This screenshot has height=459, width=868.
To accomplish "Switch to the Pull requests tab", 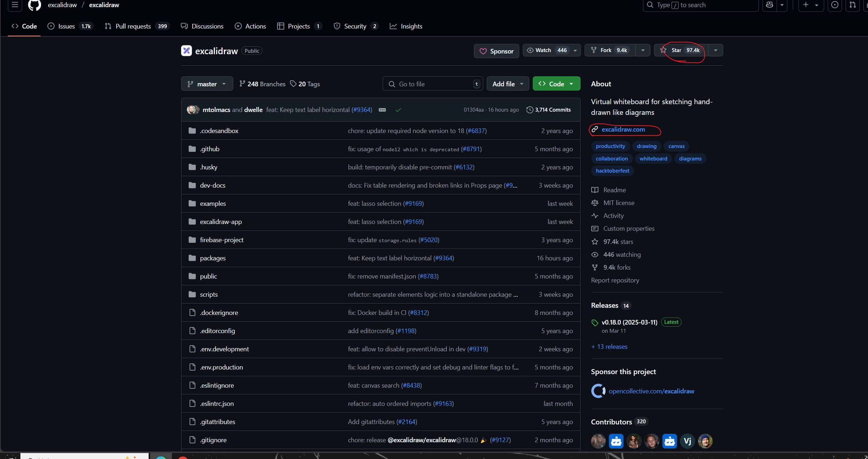I will pyautogui.click(x=133, y=26).
